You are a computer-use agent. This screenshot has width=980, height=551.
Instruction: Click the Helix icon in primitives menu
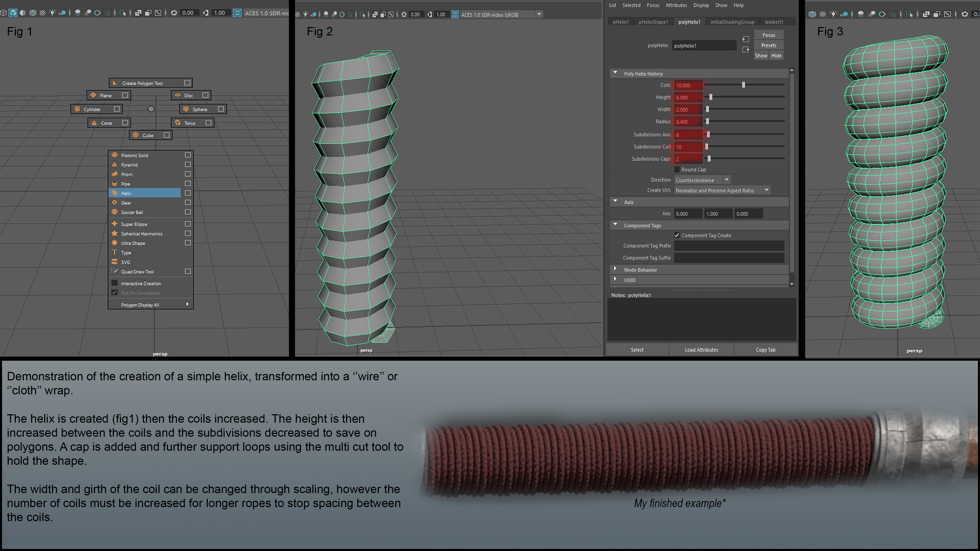point(115,193)
